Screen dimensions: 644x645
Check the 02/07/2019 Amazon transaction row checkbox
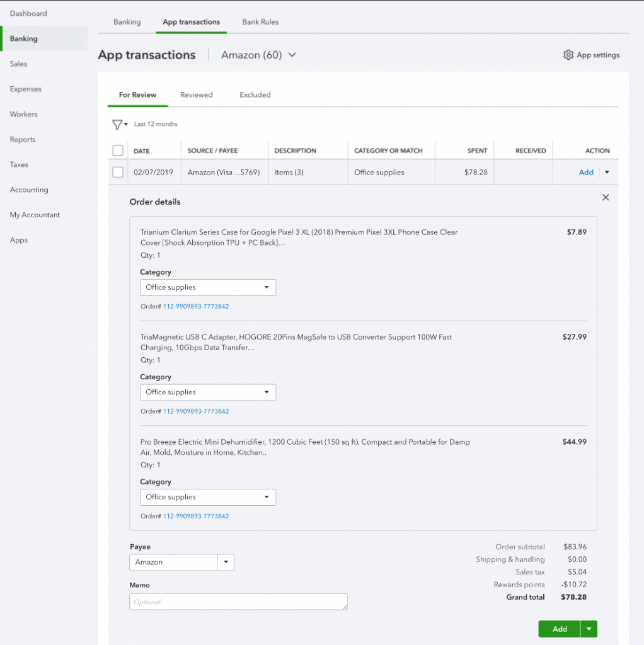click(118, 172)
